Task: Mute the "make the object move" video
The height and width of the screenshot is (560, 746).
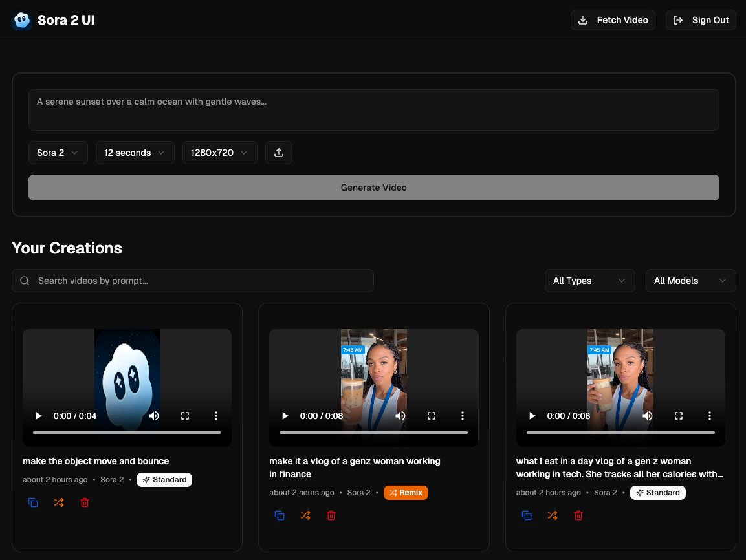Action: (x=154, y=416)
